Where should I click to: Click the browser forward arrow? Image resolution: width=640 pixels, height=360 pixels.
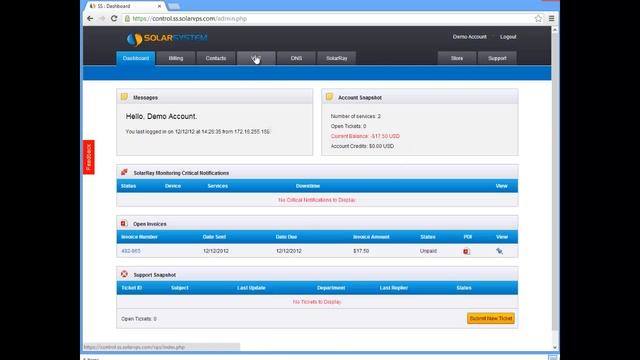tap(102, 18)
